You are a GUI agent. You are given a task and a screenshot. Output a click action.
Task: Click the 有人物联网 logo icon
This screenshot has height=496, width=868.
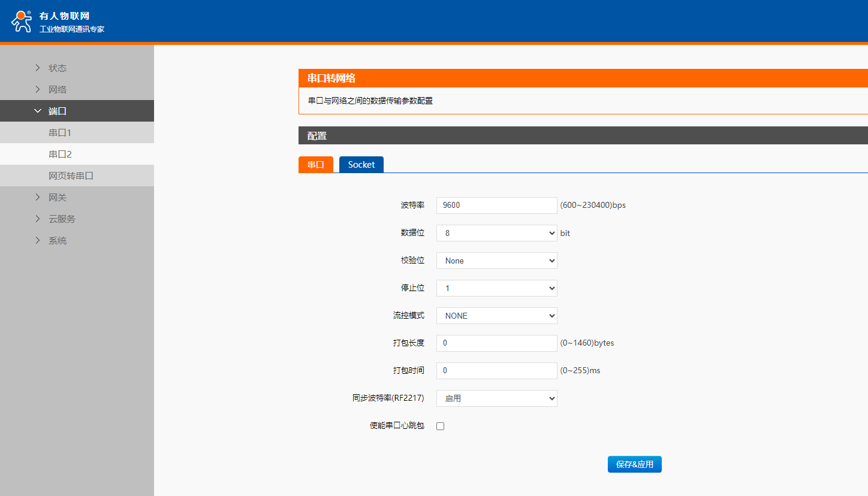(22, 21)
